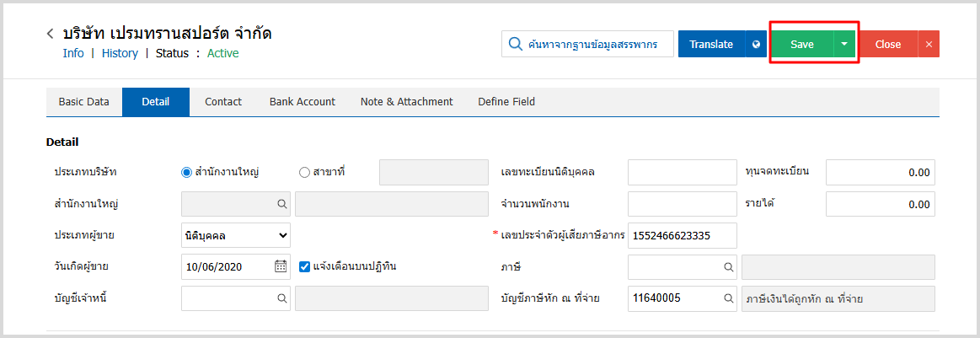This screenshot has height=338, width=980.
Task: Open ประเภทผู้ขาย dropdown showing นิติบุคคล
Action: pyautogui.click(x=236, y=235)
